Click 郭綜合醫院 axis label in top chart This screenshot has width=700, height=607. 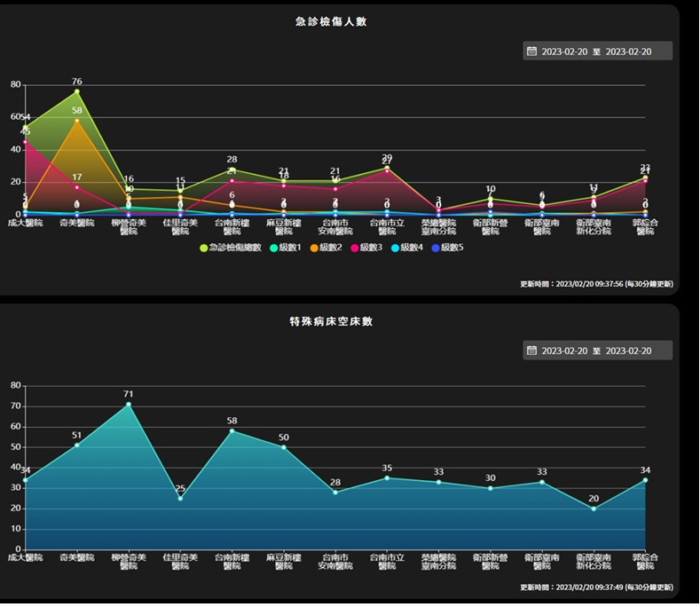[645, 227]
